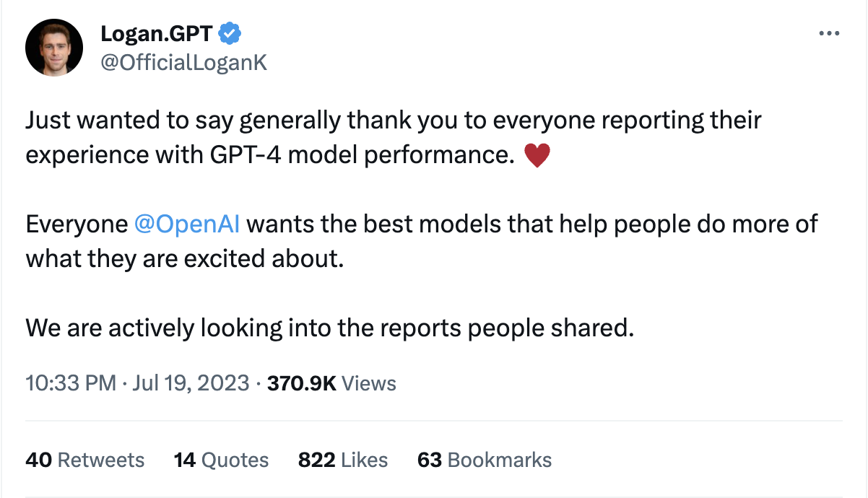This screenshot has width=868, height=498.
Task: View who gave the 822 Likes
Action: click(342, 460)
